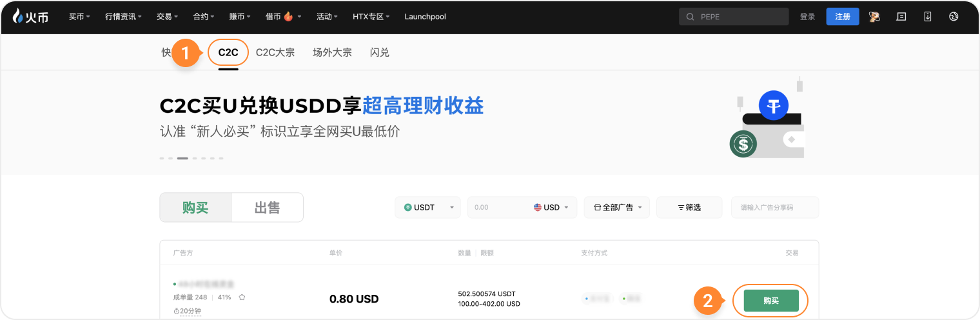Expand the 行情资讯 menu
The height and width of the screenshot is (320, 980).
[124, 17]
